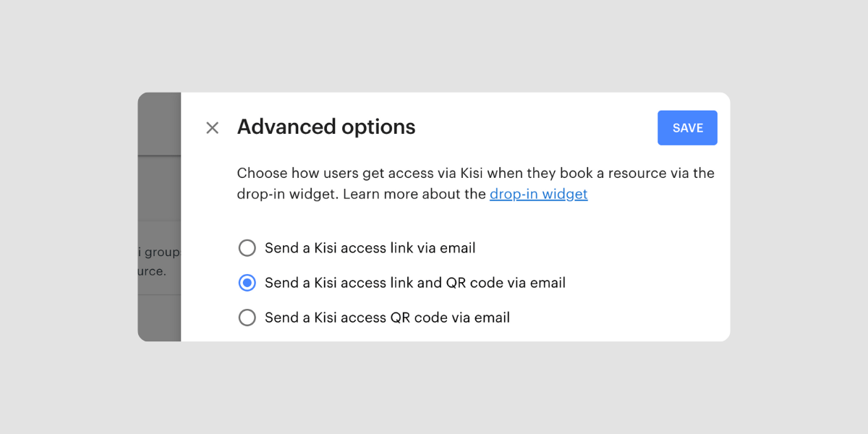Click the SAVE button
Image resolution: width=868 pixels, height=434 pixels.
pos(687,128)
